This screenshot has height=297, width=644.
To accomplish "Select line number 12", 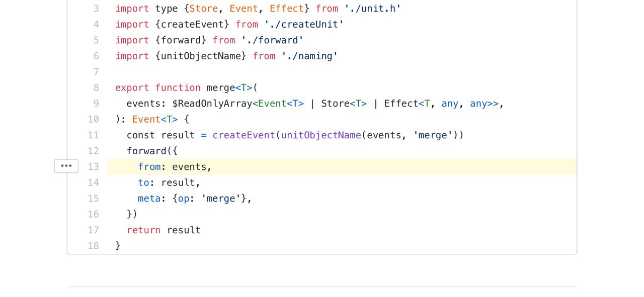I will (94, 151).
